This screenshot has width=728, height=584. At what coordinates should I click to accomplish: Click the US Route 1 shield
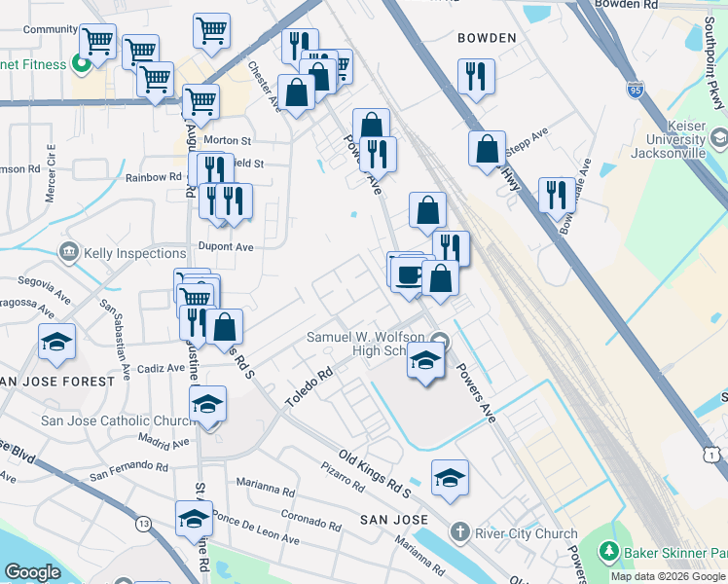[x=710, y=456]
